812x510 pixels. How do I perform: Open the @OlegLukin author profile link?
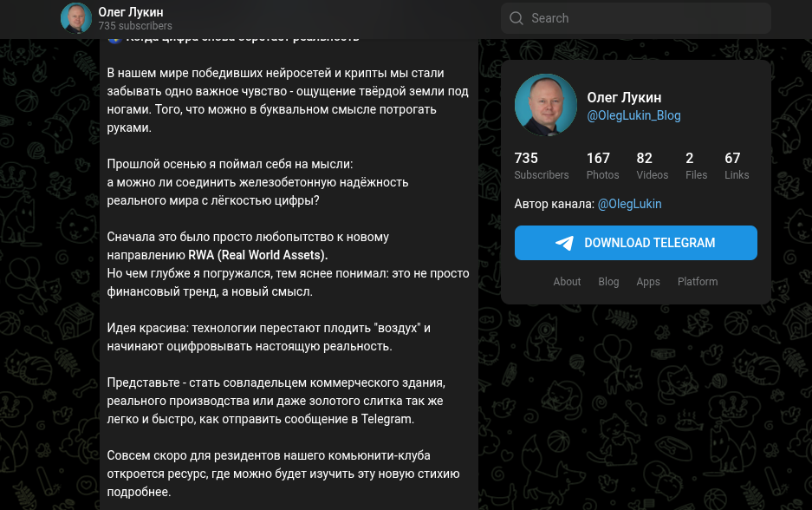[629, 204]
